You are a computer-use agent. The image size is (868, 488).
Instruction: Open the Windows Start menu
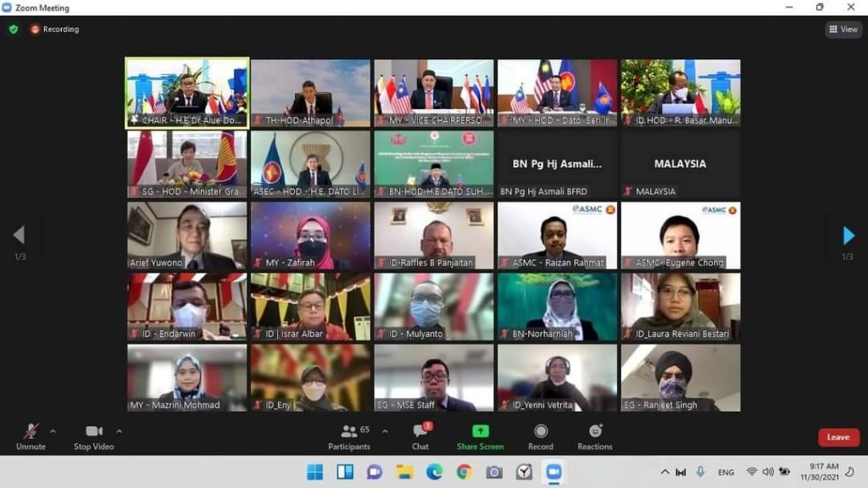click(x=314, y=472)
